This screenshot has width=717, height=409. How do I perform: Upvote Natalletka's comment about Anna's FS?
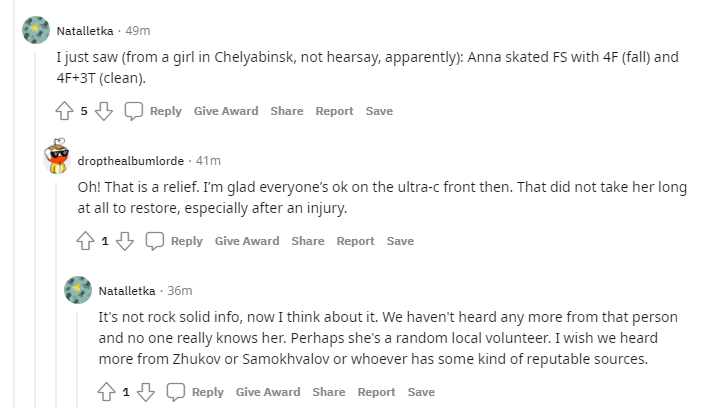[x=65, y=111]
